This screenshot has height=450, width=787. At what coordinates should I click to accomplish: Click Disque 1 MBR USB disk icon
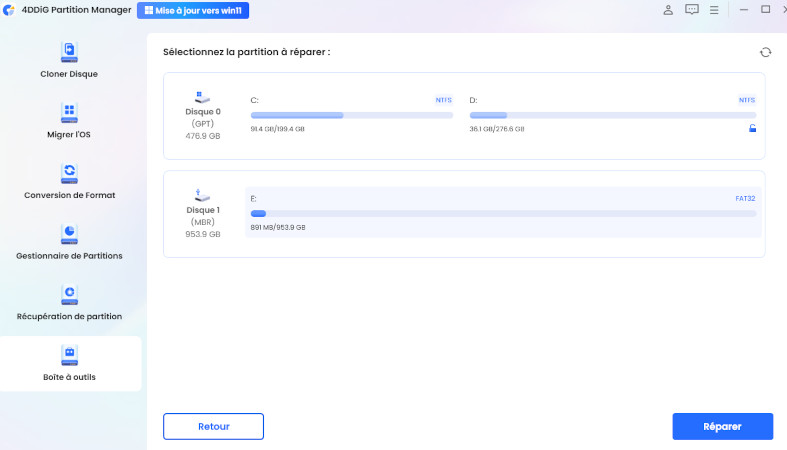(202, 194)
